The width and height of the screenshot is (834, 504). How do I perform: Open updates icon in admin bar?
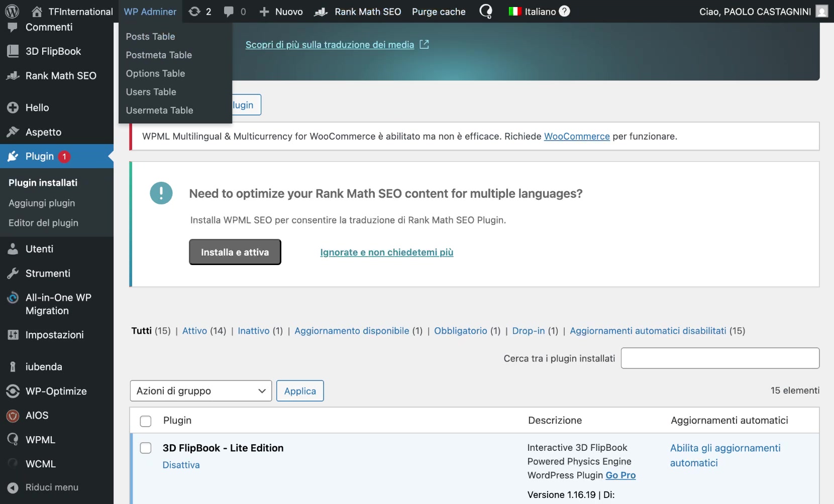coord(194,12)
